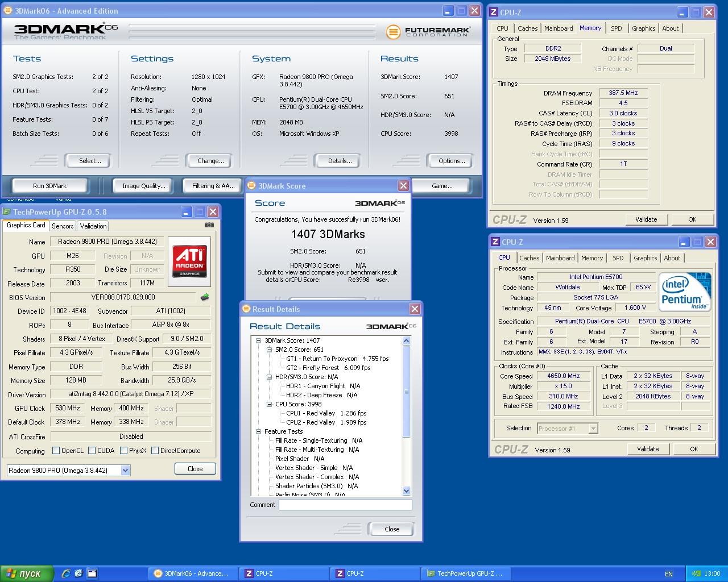The width and height of the screenshot is (728, 582).
Task: Open the SPD tab in CPU-Z Memory window
Action: coord(617,28)
